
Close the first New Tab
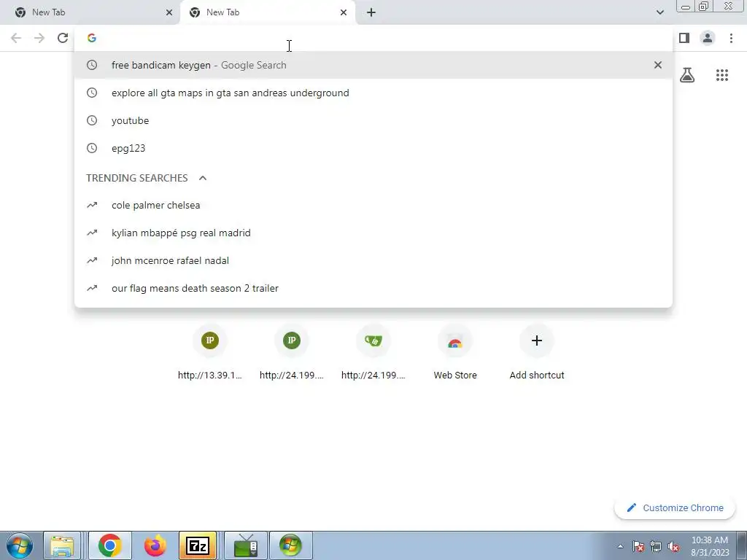169,13
